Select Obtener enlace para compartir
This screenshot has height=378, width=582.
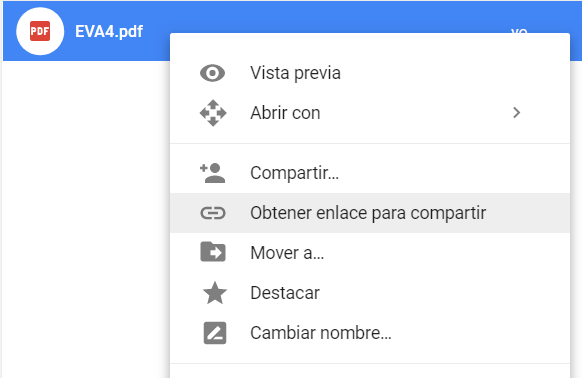coord(370,213)
